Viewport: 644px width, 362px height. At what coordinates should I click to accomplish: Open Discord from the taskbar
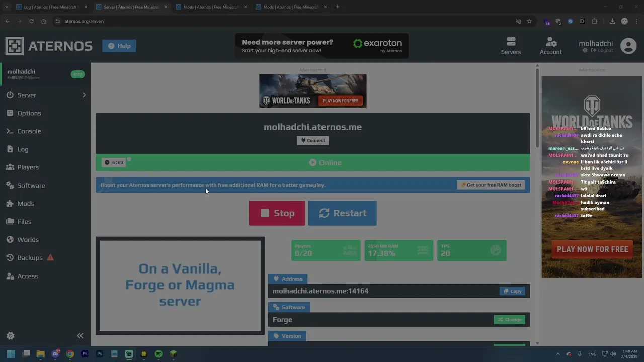[x=55, y=354]
